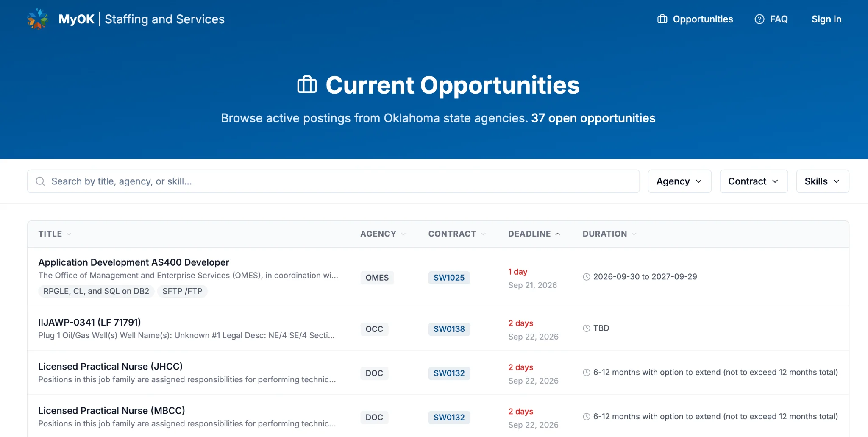Open Licensed Practical Nurse (JHCC) posting
868x437 pixels.
coord(110,366)
